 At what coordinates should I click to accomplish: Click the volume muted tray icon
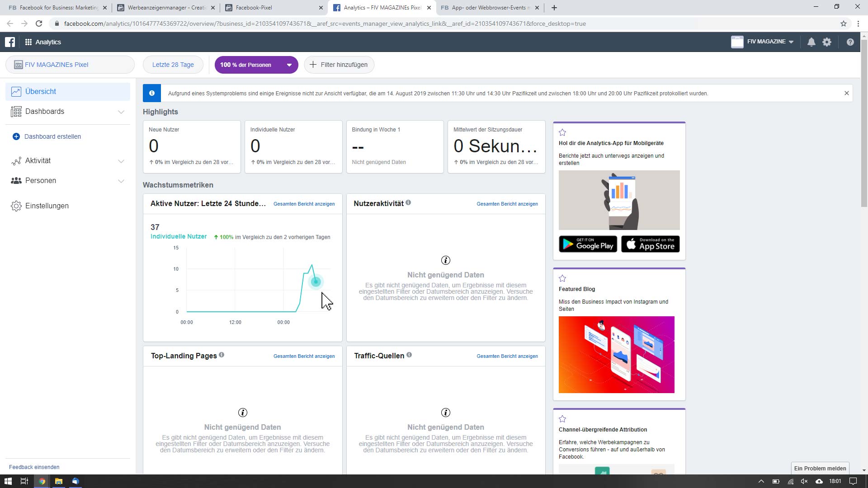point(804,481)
